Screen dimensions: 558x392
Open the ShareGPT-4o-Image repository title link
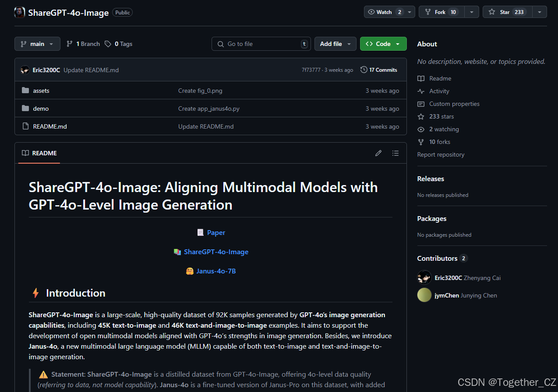tap(68, 13)
